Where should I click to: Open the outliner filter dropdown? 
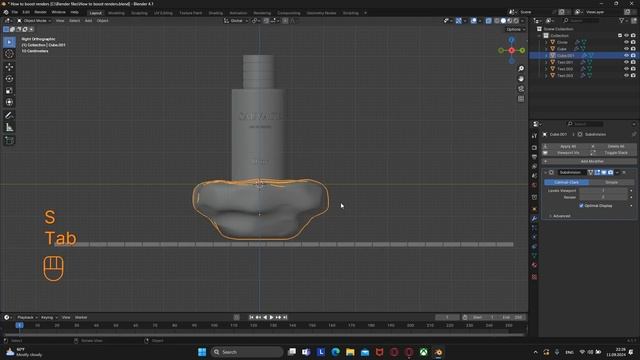(x=623, y=21)
